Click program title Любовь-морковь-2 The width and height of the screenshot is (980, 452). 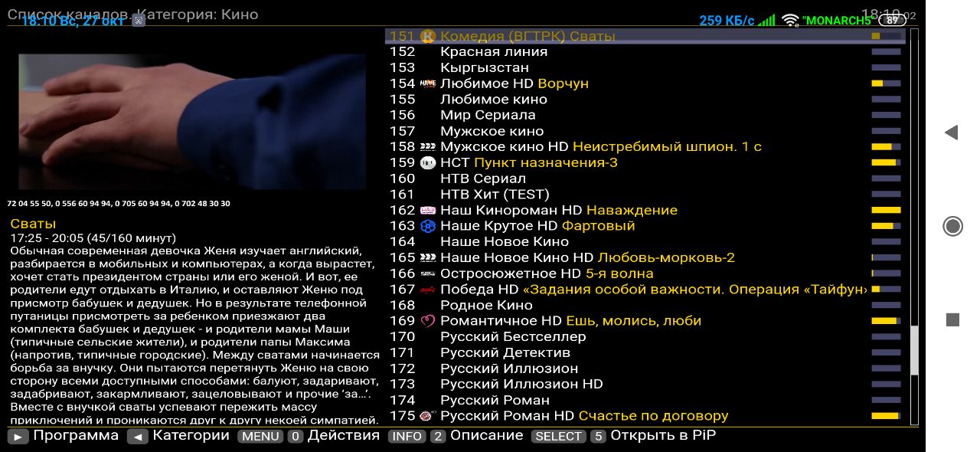pyautogui.click(x=666, y=257)
